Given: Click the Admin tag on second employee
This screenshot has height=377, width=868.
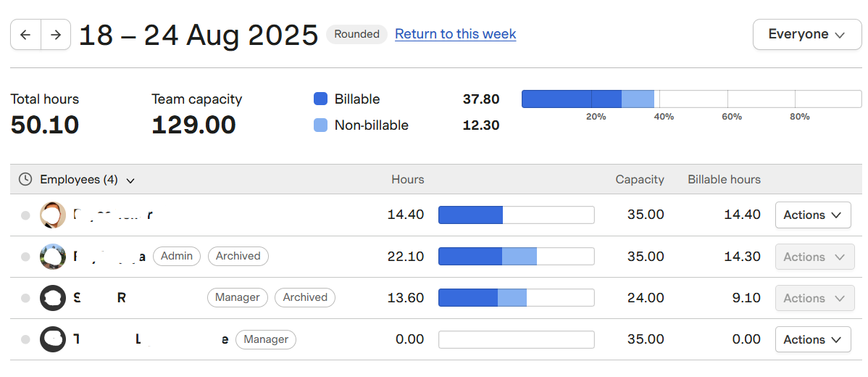Looking at the screenshot, I should 177,256.
